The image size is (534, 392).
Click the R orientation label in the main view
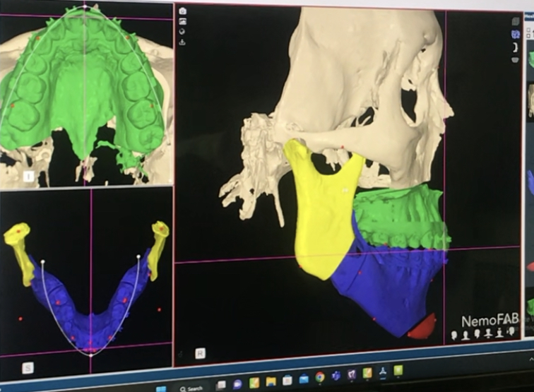(x=200, y=354)
